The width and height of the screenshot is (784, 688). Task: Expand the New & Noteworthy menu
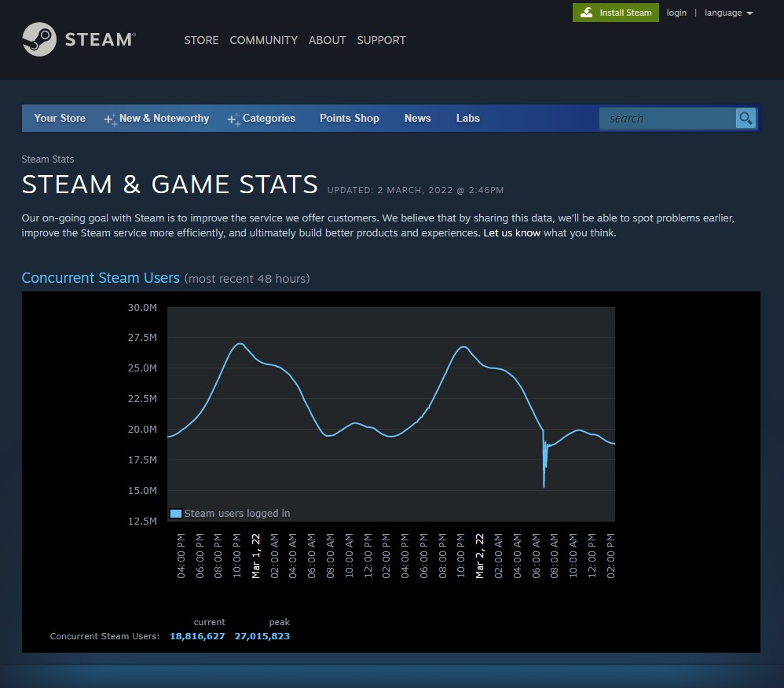click(156, 119)
